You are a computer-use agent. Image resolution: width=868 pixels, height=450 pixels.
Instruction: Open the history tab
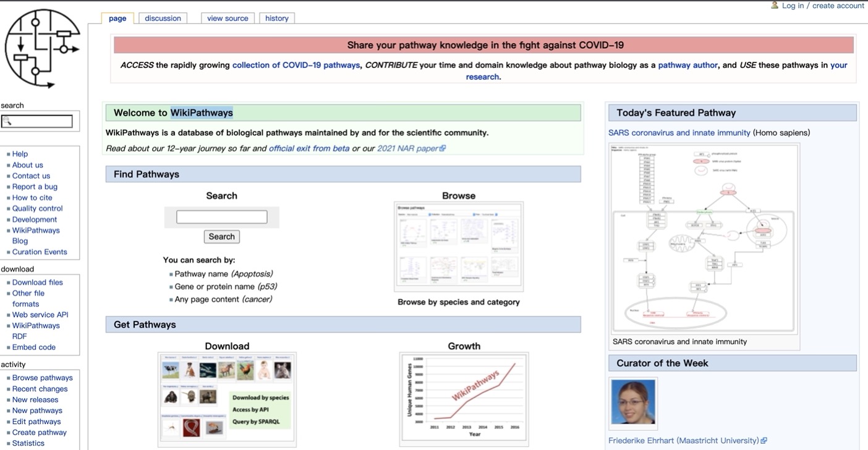tap(277, 19)
